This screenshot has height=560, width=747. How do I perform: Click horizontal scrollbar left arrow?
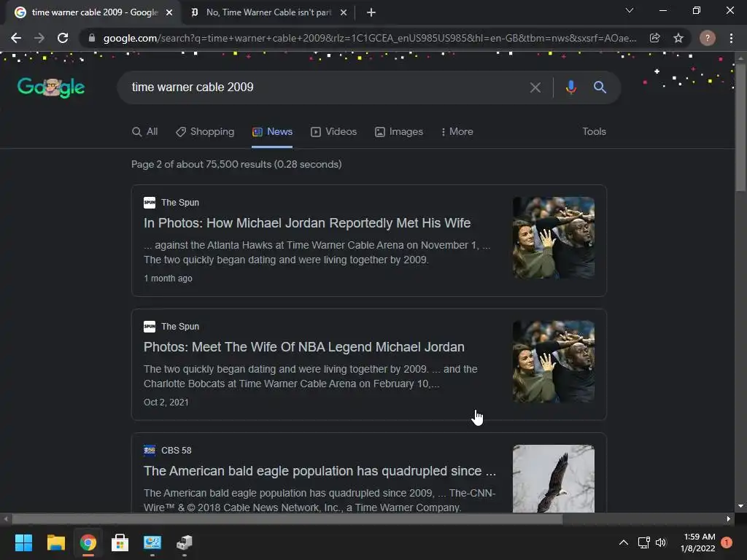point(5,518)
